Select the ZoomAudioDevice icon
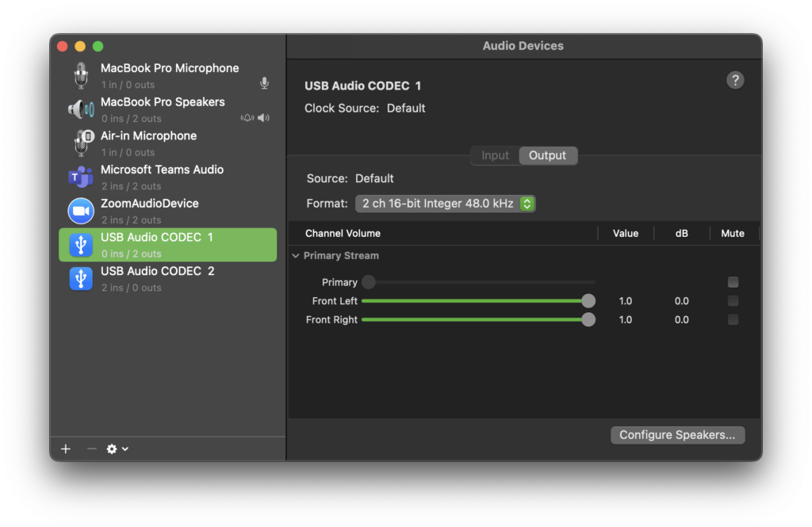This screenshot has width=812, height=527. pos(81,211)
